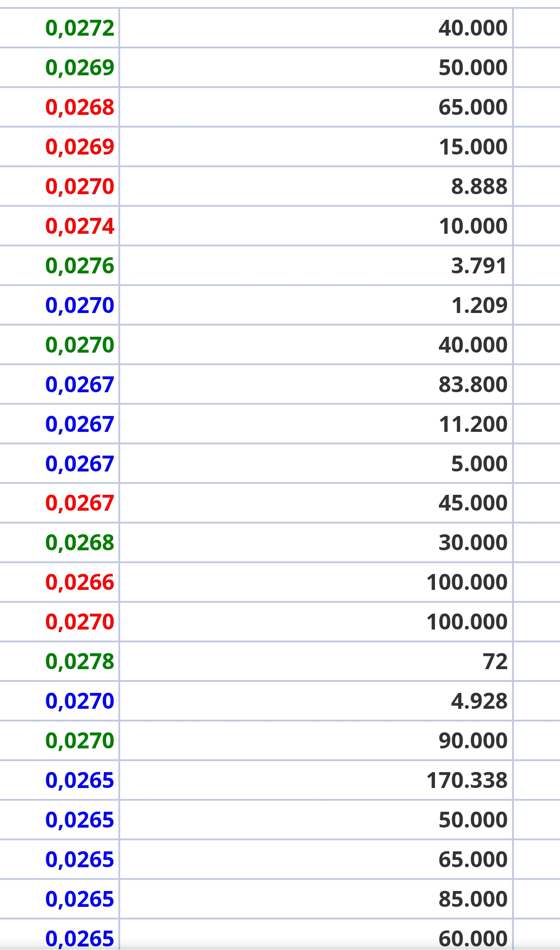This screenshot has height=950, width=560.
Task: Click the green 0,0272 price cell
Action: (x=80, y=28)
